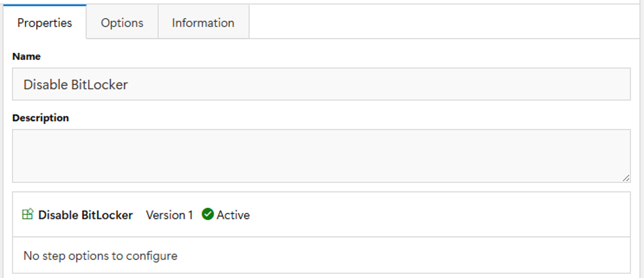Click the green Active checkmark icon
Image resolution: width=644 pixels, height=278 pixels.
208,214
